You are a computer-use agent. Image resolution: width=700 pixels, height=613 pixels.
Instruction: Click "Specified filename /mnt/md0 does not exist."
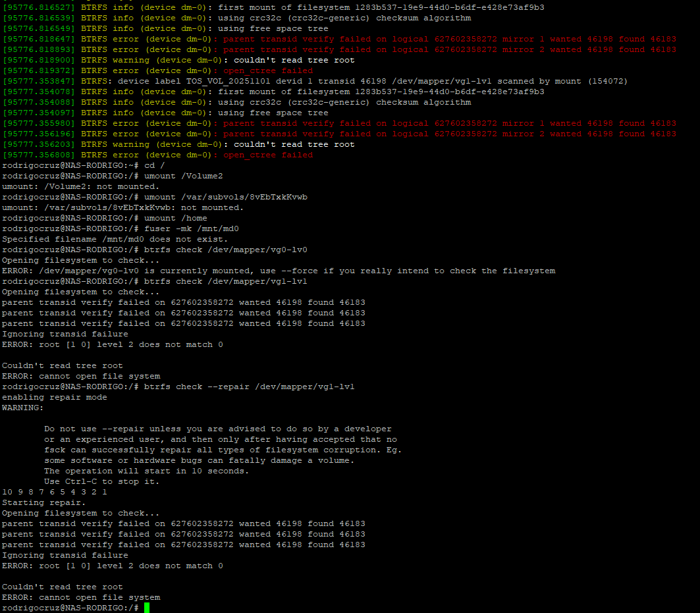[115, 239]
